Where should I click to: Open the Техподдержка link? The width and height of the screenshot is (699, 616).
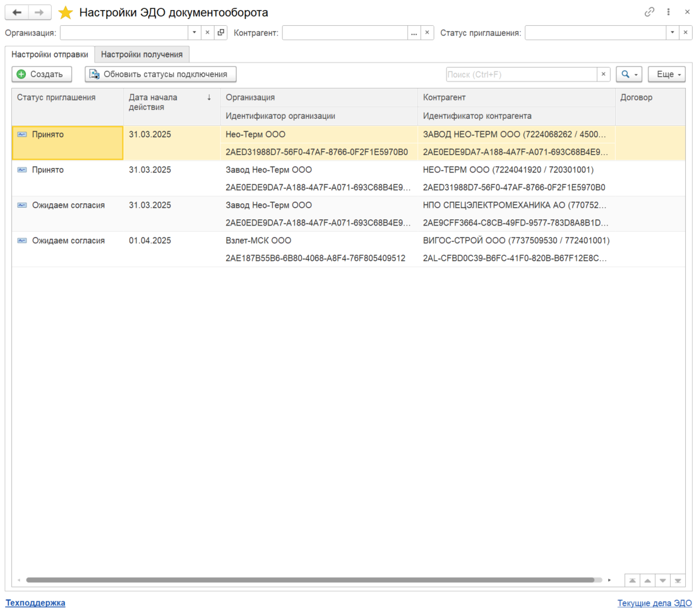[35, 603]
